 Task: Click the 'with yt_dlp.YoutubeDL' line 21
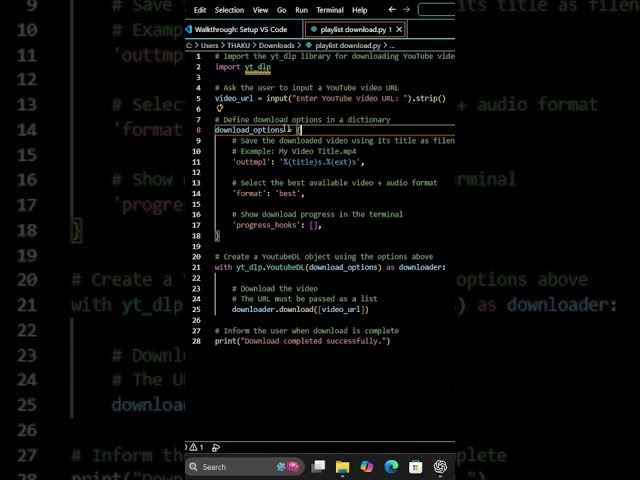tap(330, 267)
